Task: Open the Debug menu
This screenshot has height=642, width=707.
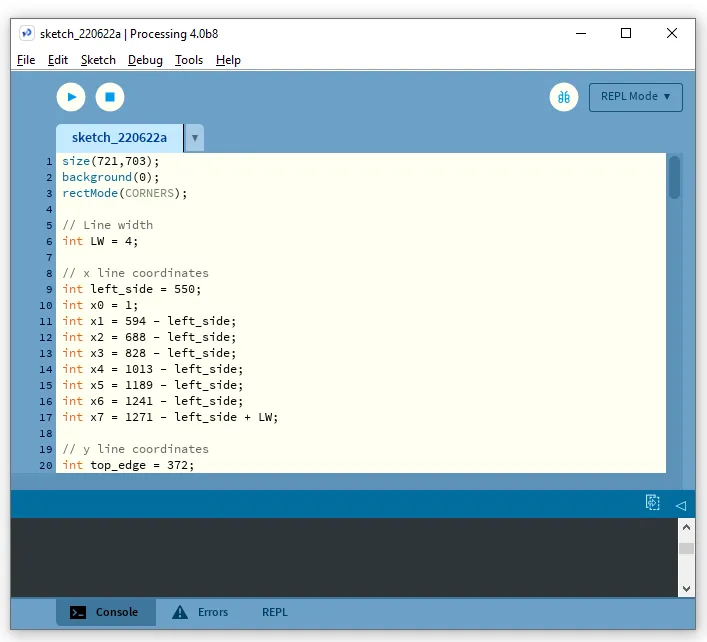Action: 145,60
